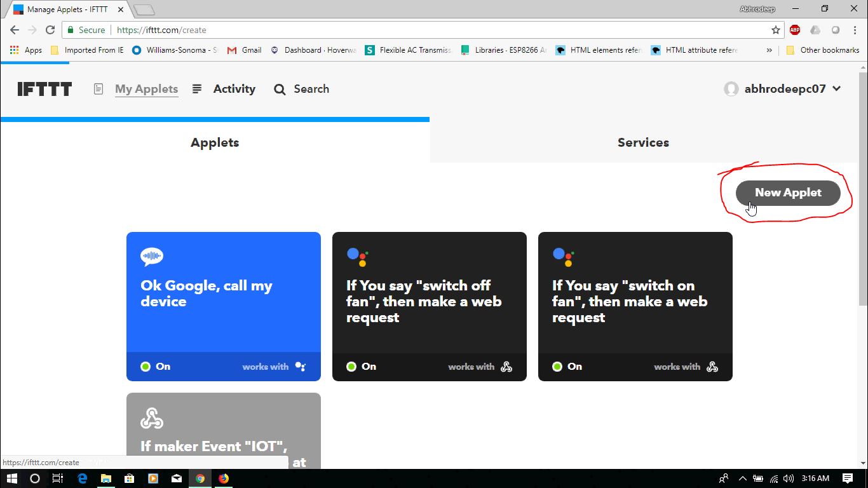Open HTML attribute reference bookmark
This screenshot has height=488, width=868.
tap(695, 50)
